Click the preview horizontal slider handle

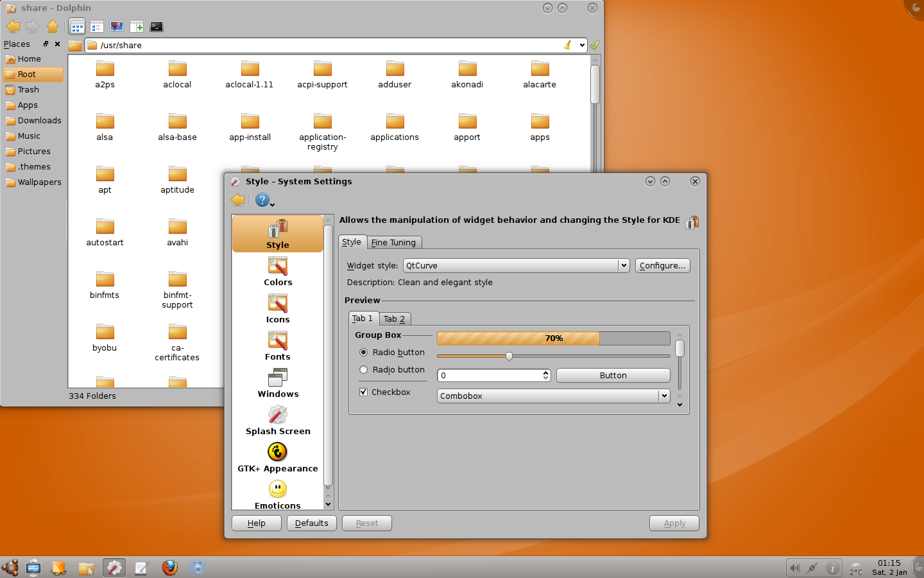509,356
